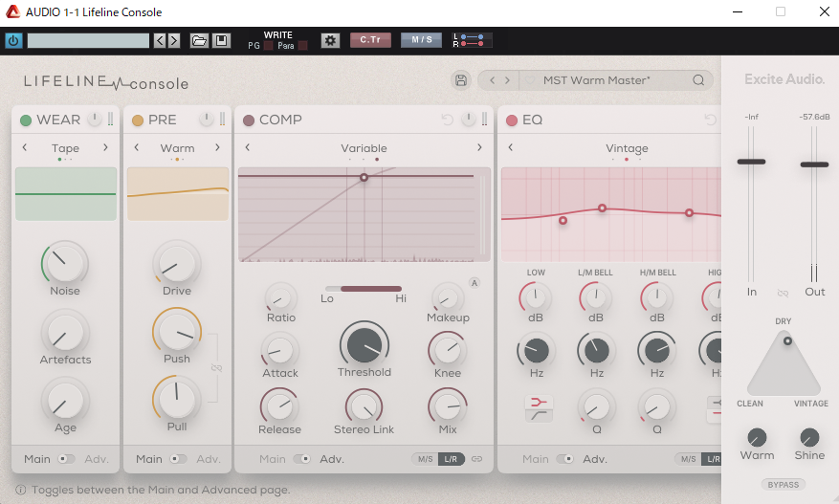Toggle the PRE module on/off
Viewport: 839px width, 504px height.
pos(138,121)
